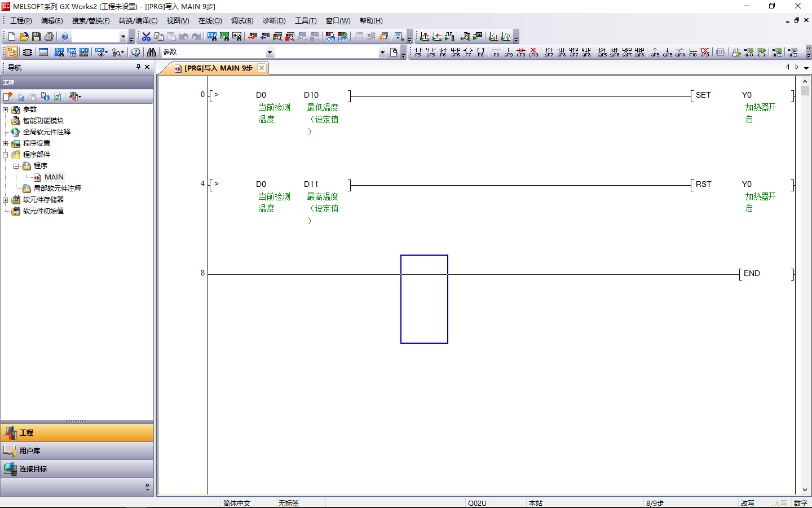Viewport: 812px width, 508px height.
Task: Click the Print icon
Action: 49,37
